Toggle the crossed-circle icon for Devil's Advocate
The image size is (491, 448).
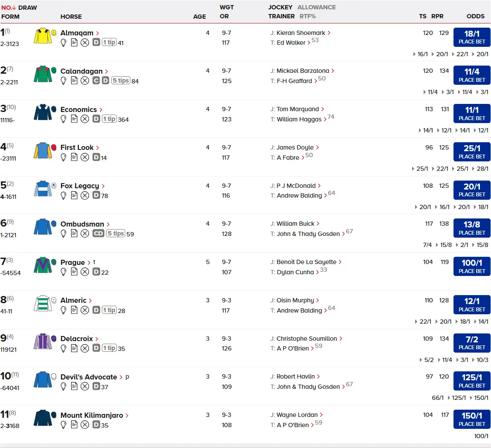[85, 387]
